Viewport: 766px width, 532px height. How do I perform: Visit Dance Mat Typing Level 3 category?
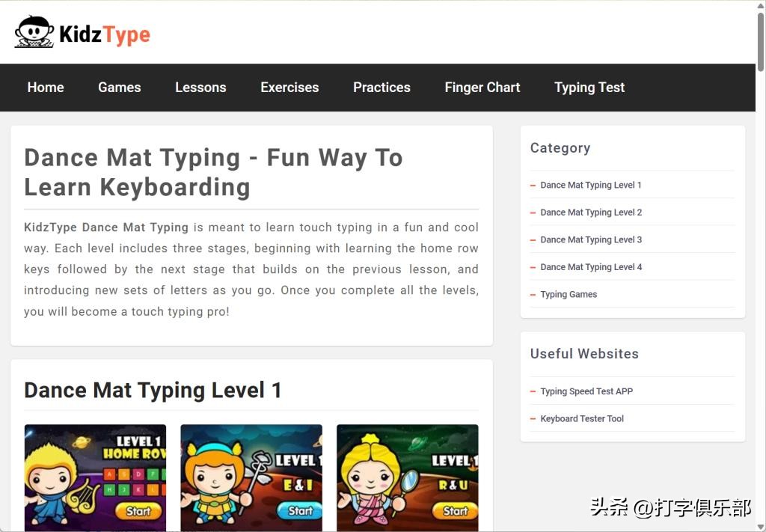[x=591, y=239]
